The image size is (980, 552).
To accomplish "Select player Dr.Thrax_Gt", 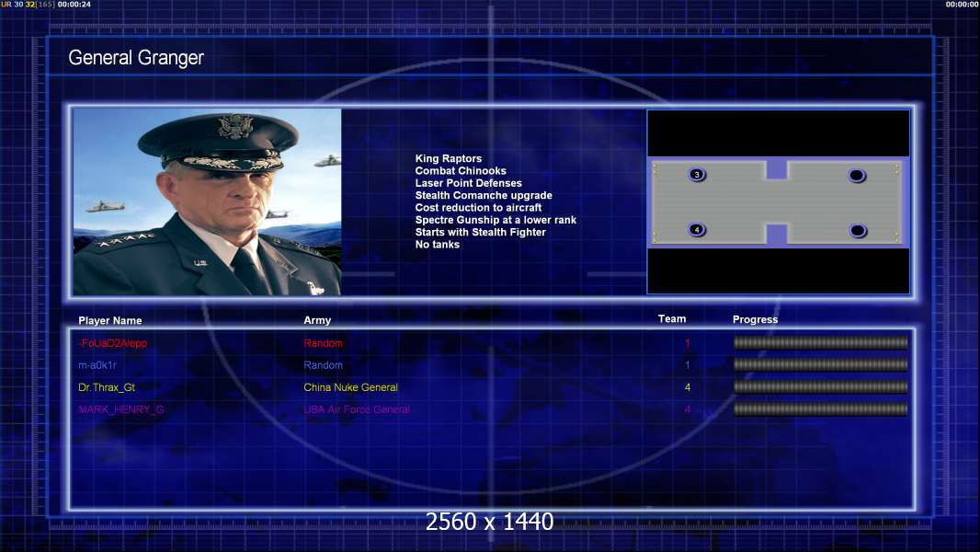I will click(x=107, y=387).
